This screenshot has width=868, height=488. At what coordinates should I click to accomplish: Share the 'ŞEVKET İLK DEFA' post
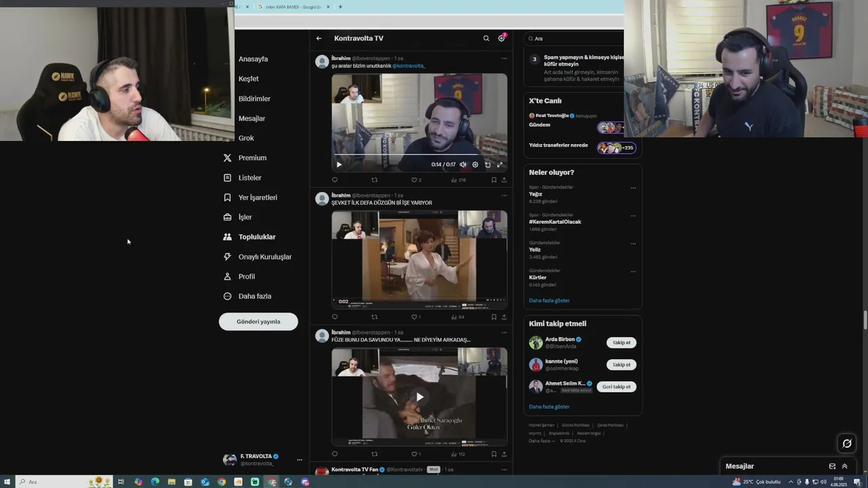pos(504,317)
